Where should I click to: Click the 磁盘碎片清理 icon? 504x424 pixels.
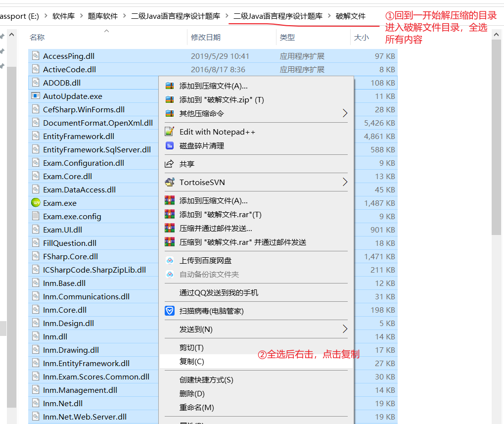coord(169,145)
